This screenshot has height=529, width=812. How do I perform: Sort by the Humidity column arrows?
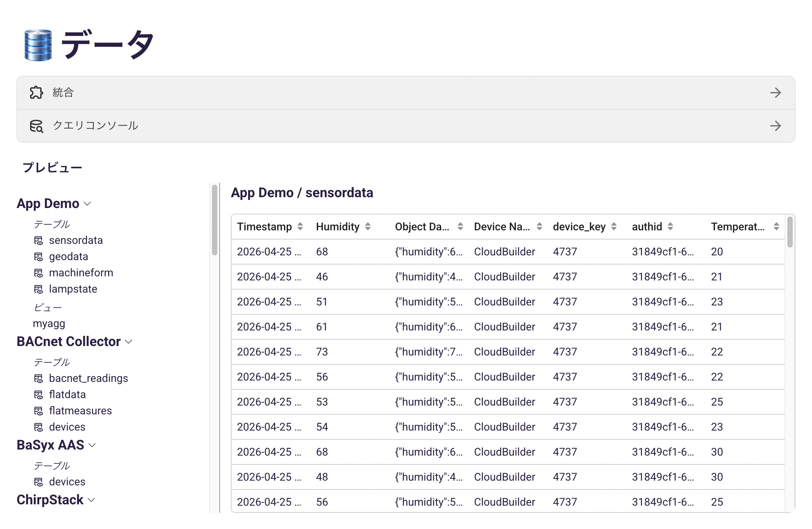coord(367,227)
